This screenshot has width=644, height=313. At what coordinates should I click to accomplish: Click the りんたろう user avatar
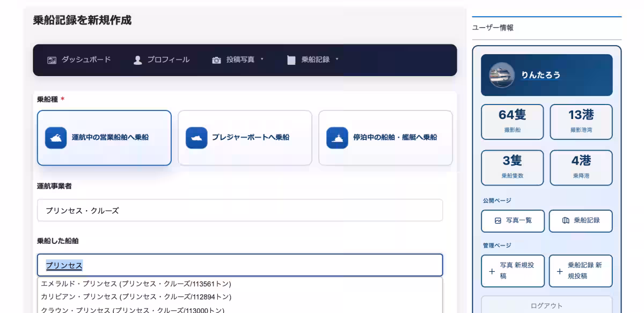(502, 75)
